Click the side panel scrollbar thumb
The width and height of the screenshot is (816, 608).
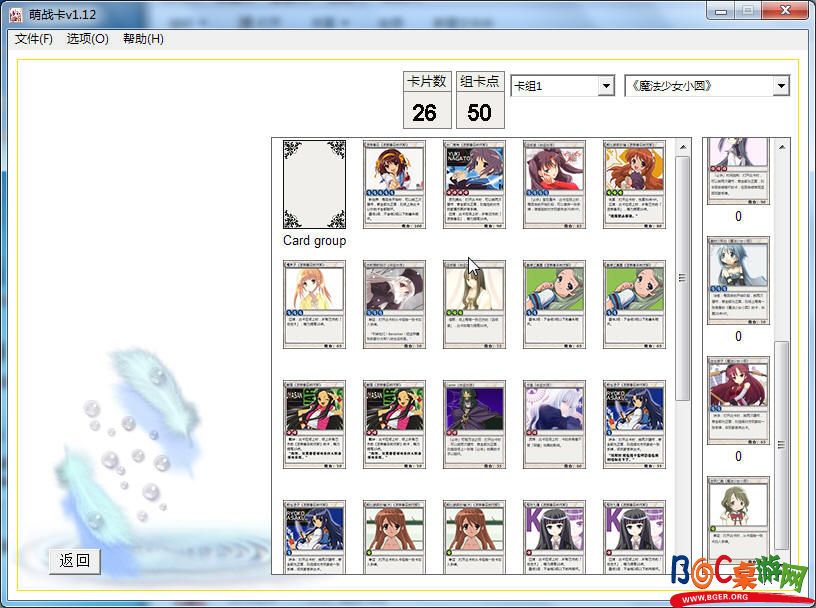click(x=782, y=445)
